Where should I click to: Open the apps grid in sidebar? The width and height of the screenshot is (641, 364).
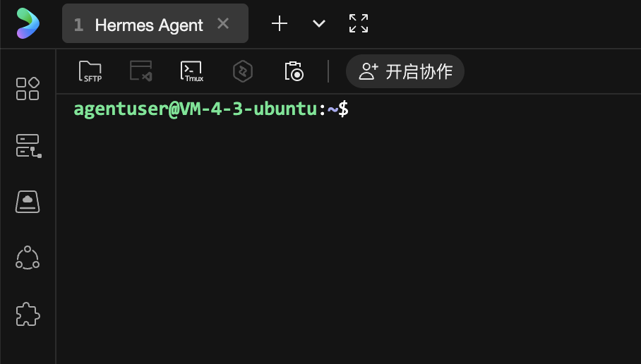[28, 89]
